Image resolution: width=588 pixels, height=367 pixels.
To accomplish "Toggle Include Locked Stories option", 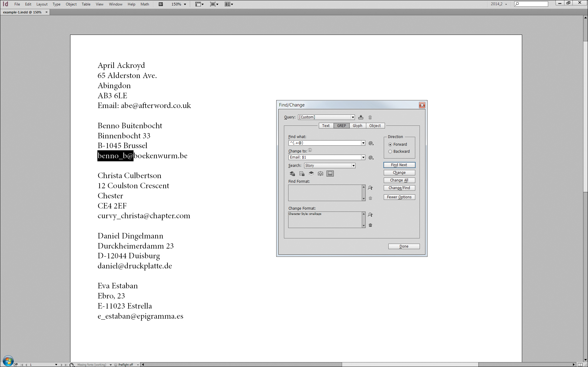I will click(302, 174).
